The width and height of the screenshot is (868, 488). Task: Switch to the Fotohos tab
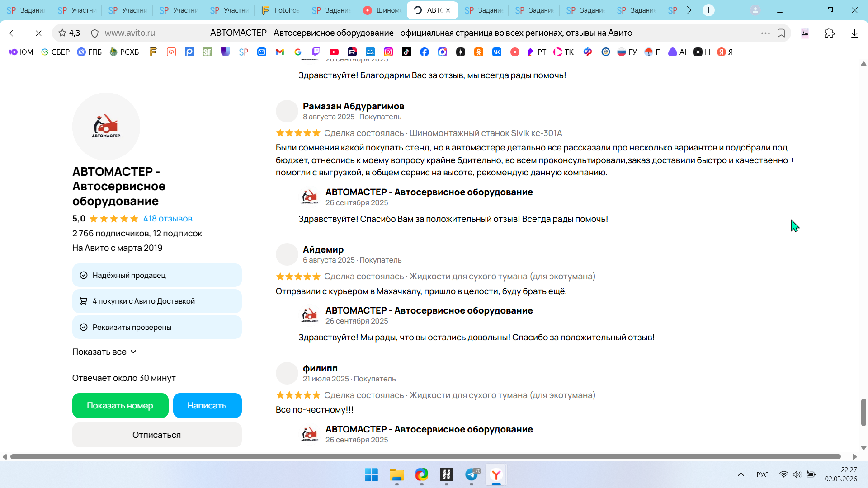click(280, 10)
